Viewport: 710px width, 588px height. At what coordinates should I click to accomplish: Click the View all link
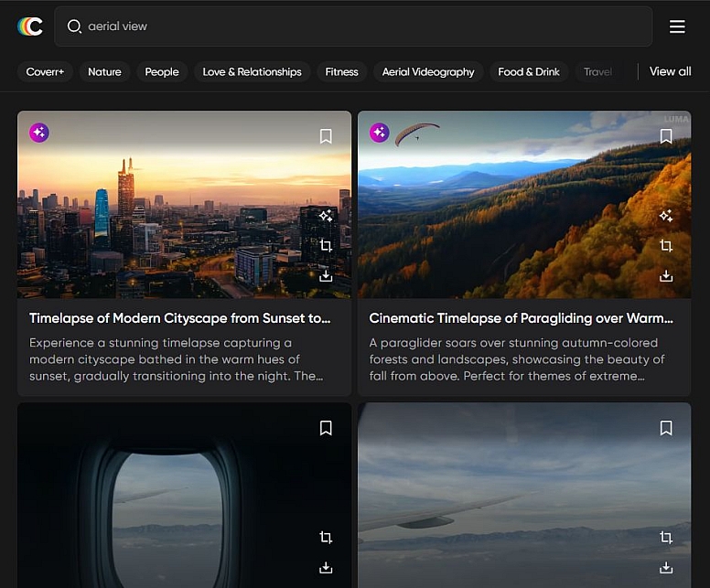pos(670,71)
